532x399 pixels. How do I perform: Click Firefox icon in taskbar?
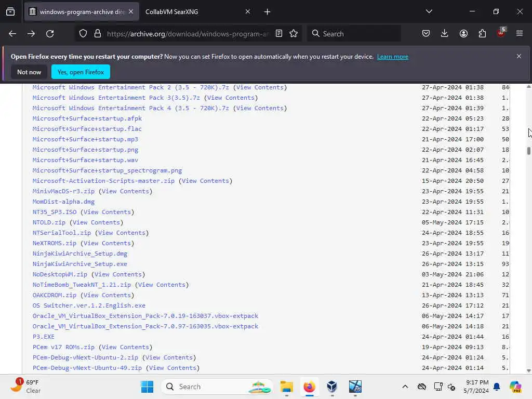click(x=310, y=387)
